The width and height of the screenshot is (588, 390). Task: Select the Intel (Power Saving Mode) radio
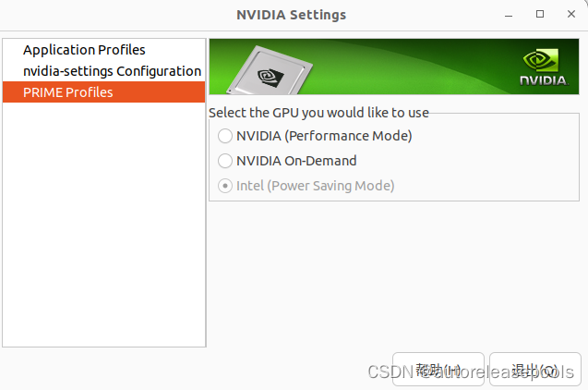pos(225,186)
